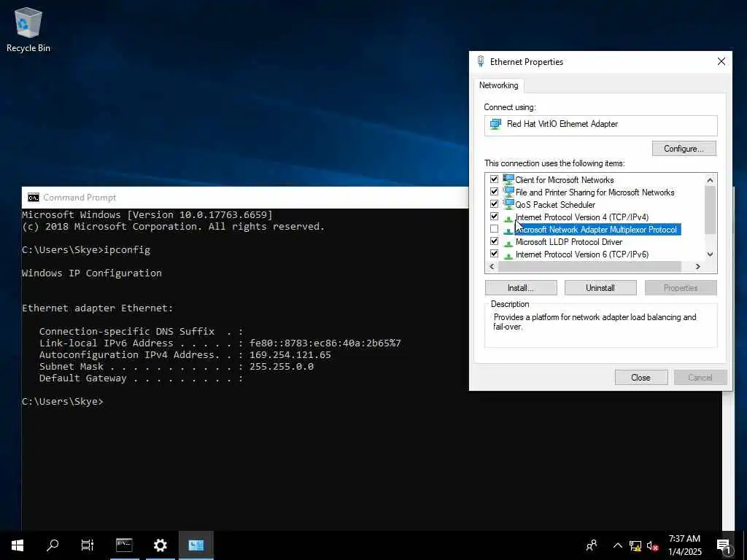Image resolution: width=747 pixels, height=560 pixels.
Task: Click the Windows Start button
Action: point(18,545)
